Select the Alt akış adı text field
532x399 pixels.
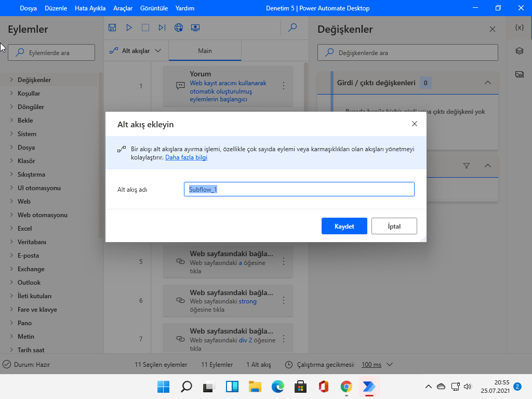(299, 189)
